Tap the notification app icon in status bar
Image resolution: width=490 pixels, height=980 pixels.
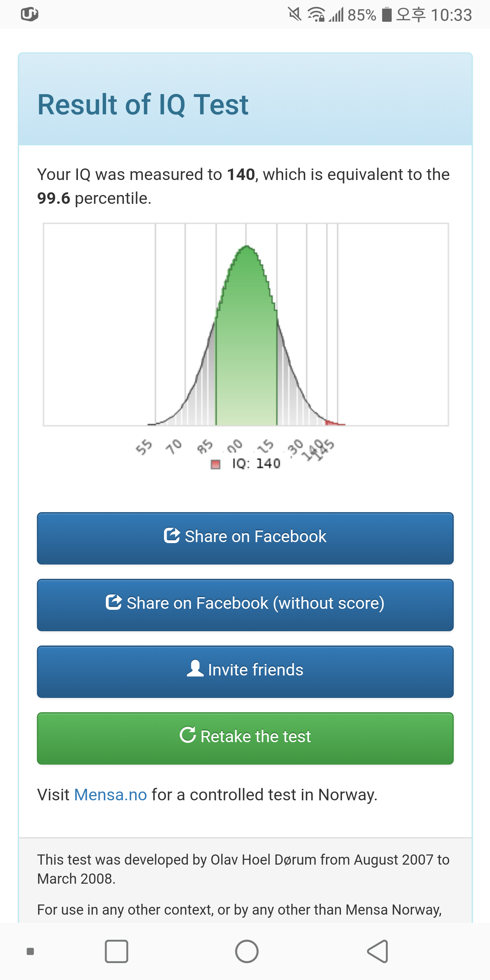pos(29,14)
